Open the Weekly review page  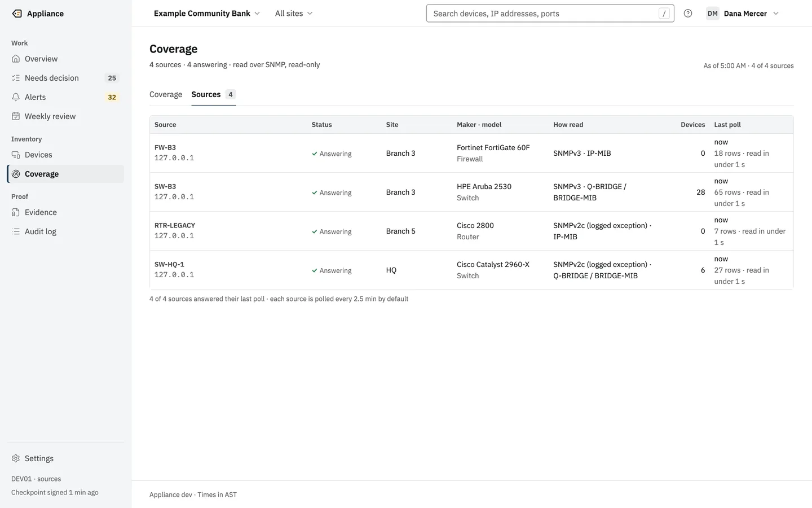(x=65, y=116)
